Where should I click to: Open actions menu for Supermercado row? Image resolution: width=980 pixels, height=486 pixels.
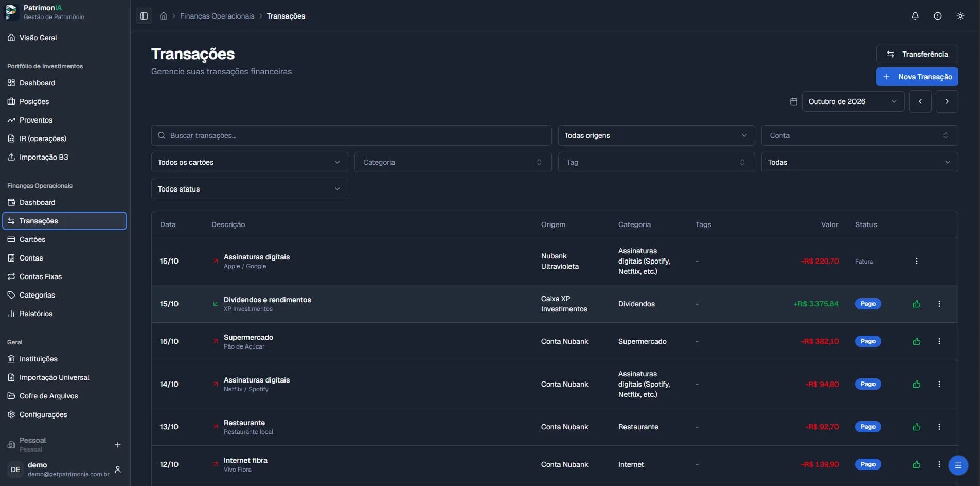click(x=939, y=341)
